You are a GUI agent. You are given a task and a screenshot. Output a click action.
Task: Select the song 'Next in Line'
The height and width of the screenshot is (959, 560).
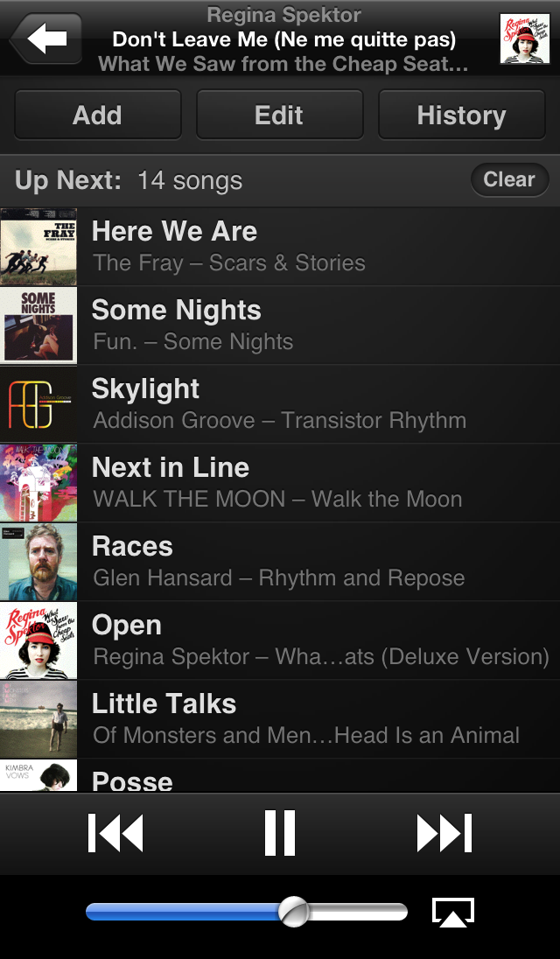click(280, 482)
